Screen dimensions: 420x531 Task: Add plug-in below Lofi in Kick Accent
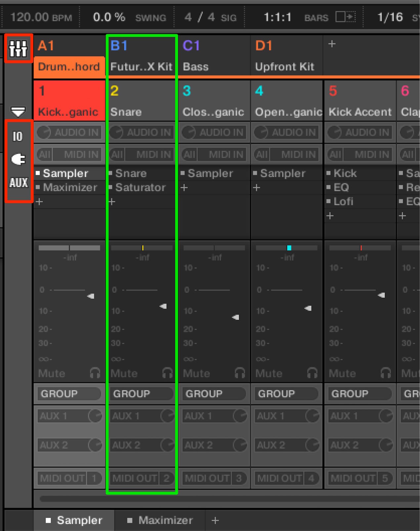coord(330,216)
